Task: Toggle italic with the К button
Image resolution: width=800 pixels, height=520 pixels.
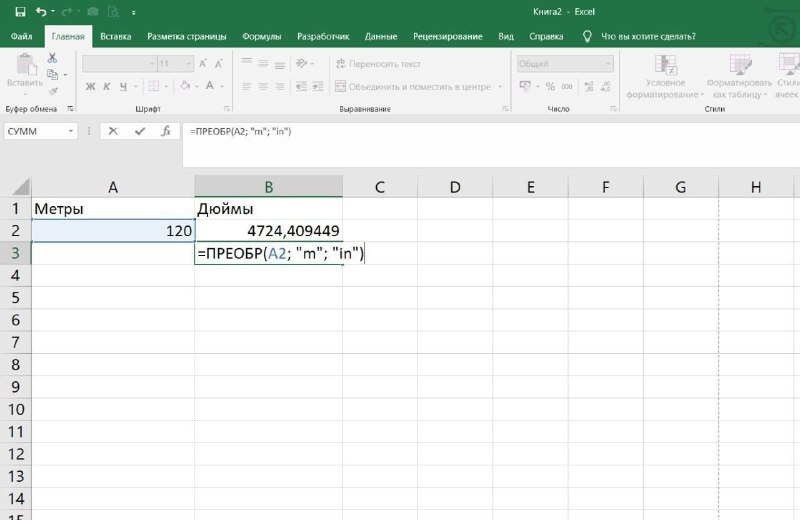Action: 107,87
